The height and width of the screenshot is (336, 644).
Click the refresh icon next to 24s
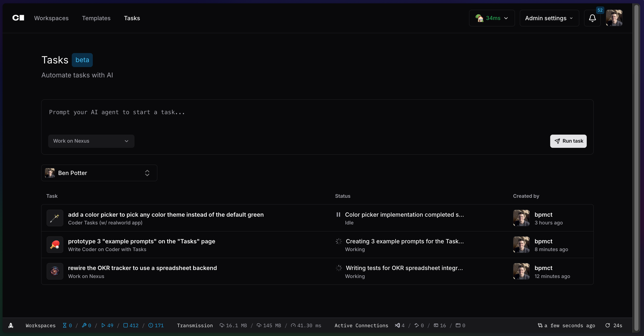click(x=607, y=325)
